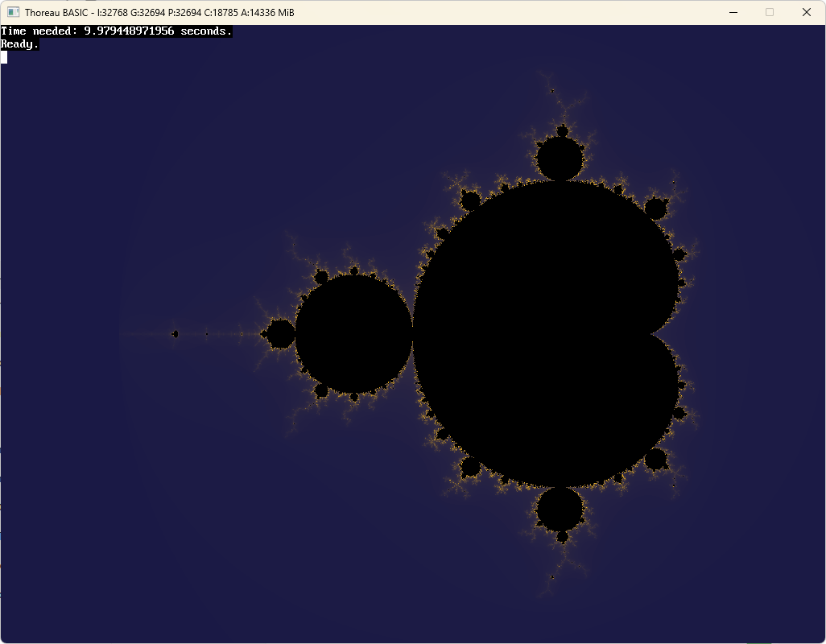Close the Thoreau BASIC window
Image resolution: width=826 pixels, height=644 pixels.
tap(807, 12)
